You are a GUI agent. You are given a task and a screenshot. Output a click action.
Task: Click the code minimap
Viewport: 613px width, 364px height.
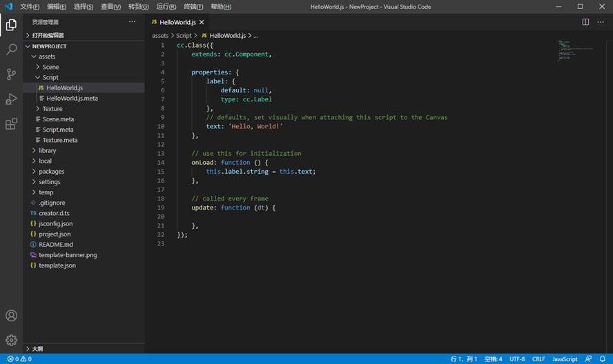[x=574, y=51]
